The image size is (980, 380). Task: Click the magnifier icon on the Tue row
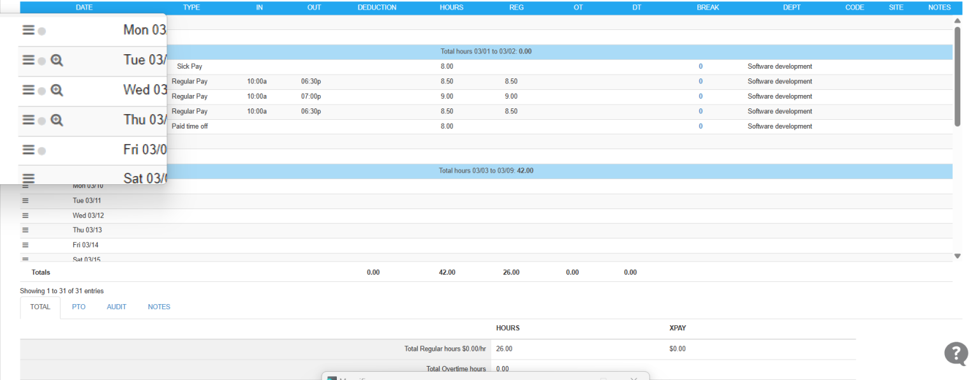click(57, 60)
